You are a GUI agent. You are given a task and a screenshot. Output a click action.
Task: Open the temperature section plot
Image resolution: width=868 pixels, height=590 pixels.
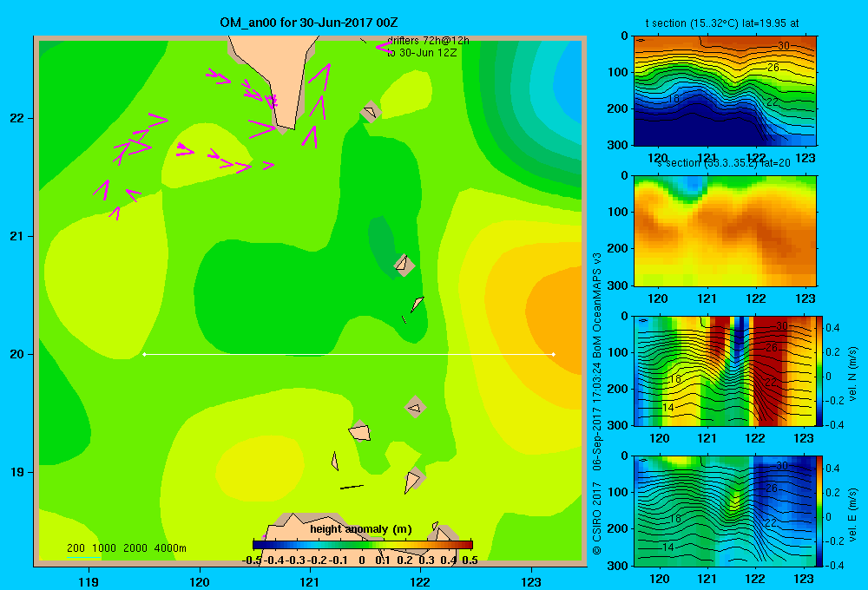point(725,91)
